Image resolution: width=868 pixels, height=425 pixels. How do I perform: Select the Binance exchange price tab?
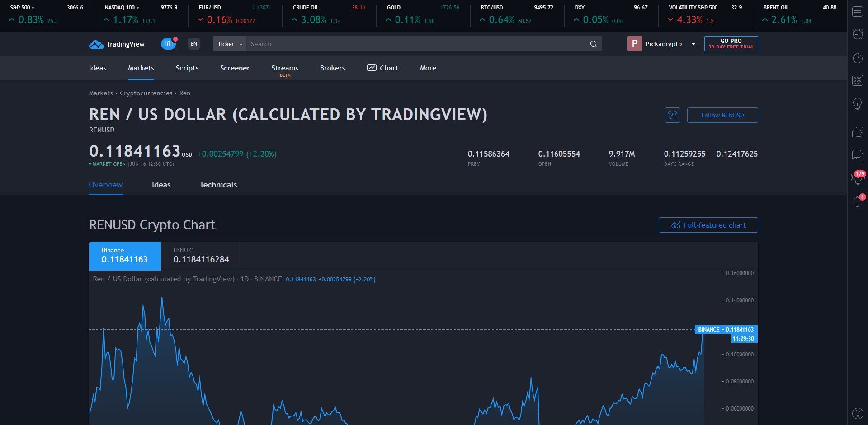tap(125, 256)
